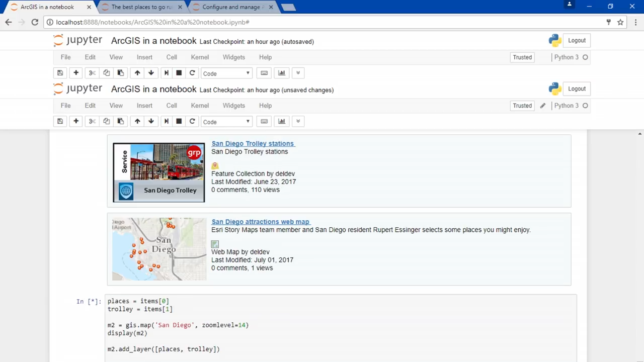
Task: Open command palette keyboard icon
Action: tap(264, 121)
